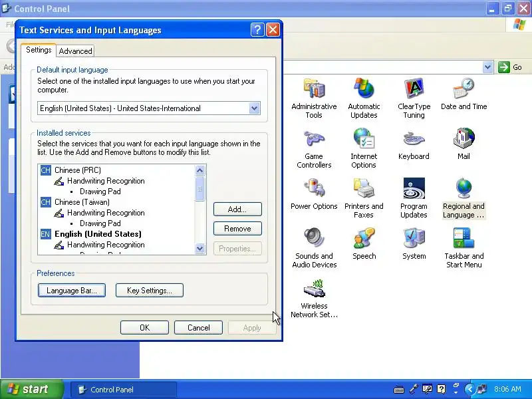Click the services list scroll up arrow

click(x=200, y=170)
